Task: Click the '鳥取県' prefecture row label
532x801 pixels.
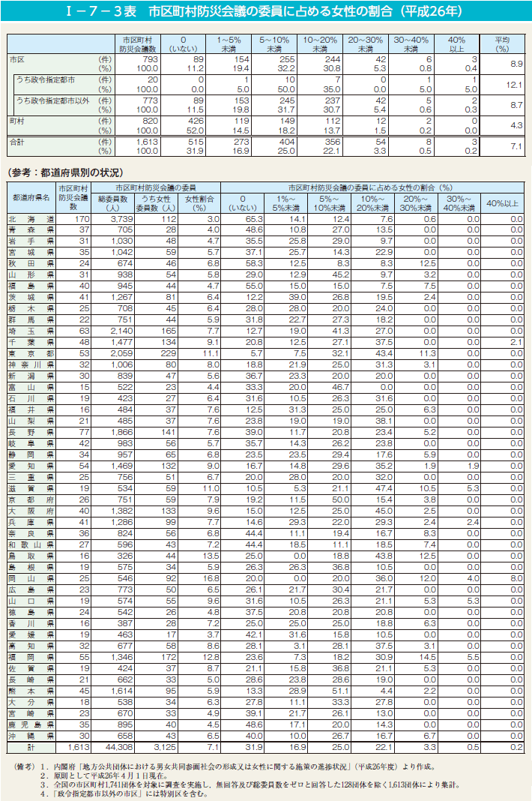Action: [31, 556]
